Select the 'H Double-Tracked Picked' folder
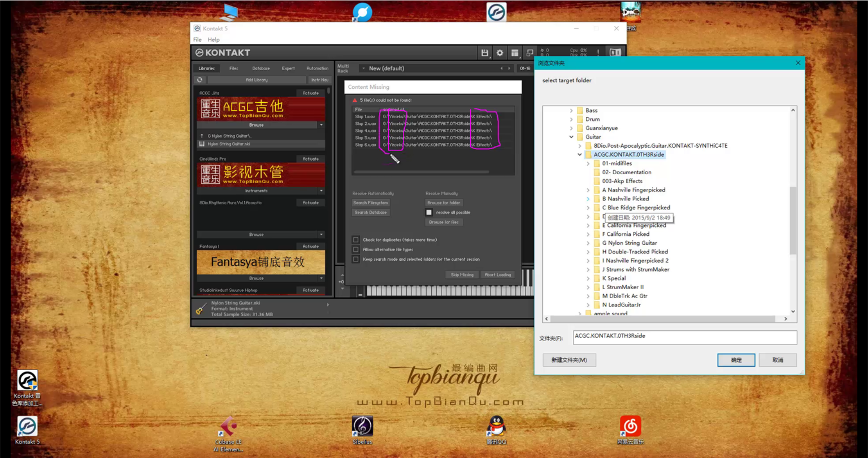Viewport: 868px width, 458px height. click(635, 252)
